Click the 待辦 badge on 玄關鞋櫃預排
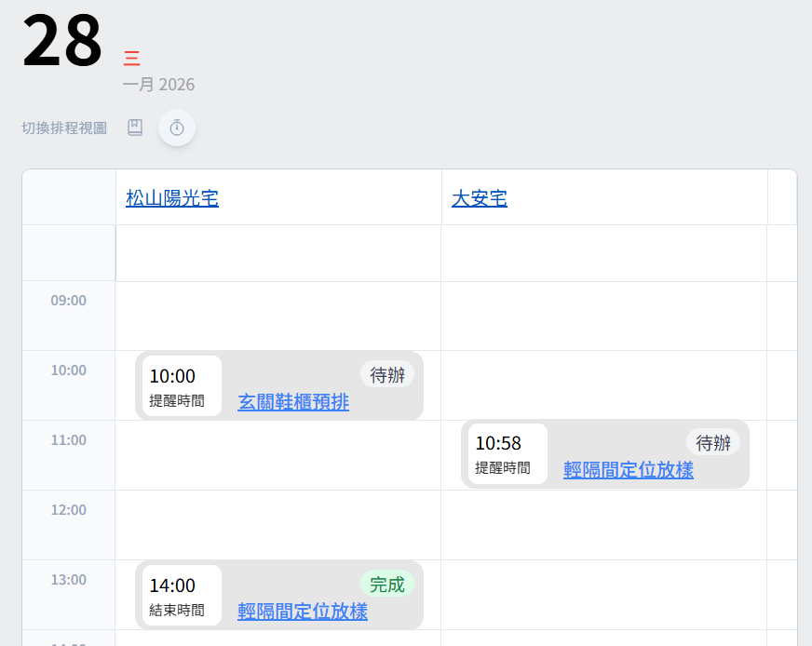812x646 pixels. tap(387, 375)
